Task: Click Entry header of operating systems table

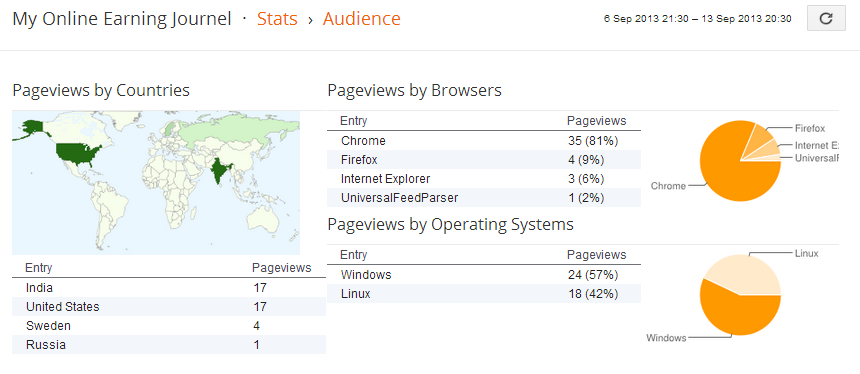Action: click(x=354, y=254)
